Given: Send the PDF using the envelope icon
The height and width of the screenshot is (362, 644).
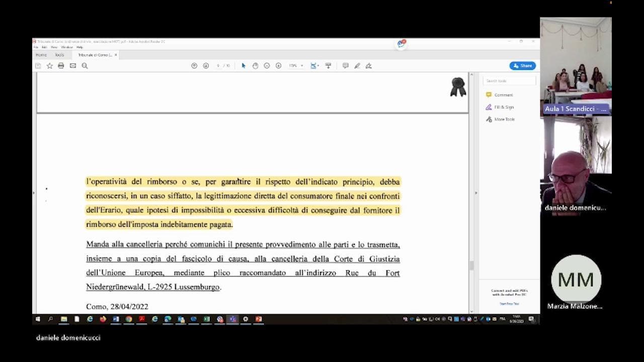Looking at the screenshot, I should point(73,66).
